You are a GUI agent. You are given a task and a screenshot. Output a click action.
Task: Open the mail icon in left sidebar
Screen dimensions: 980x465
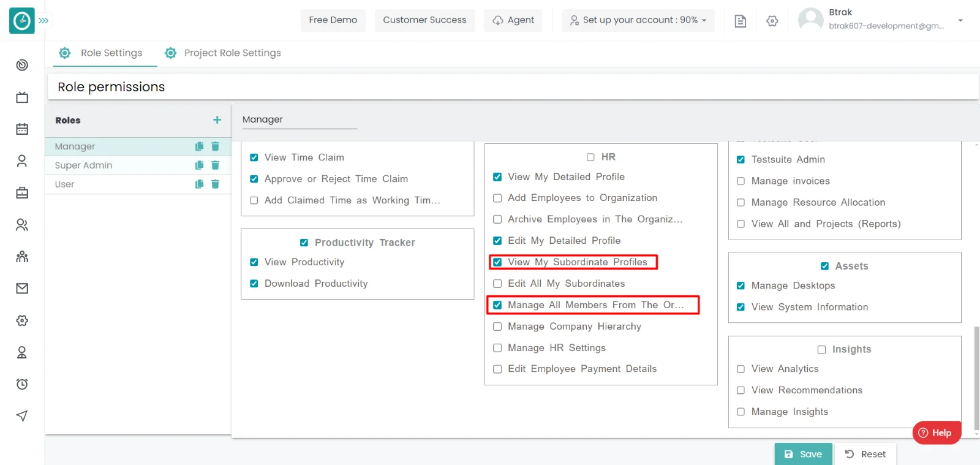click(x=22, y=289)
